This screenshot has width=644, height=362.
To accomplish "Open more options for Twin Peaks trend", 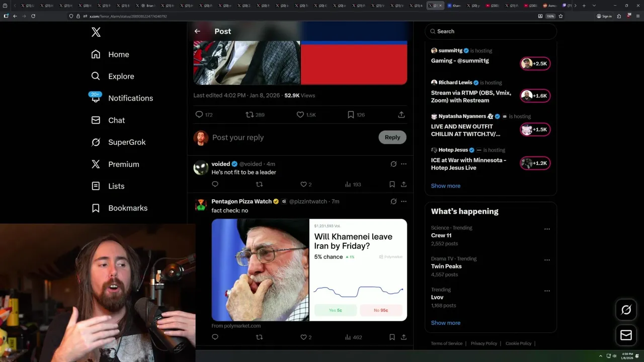I will [547, 260].
